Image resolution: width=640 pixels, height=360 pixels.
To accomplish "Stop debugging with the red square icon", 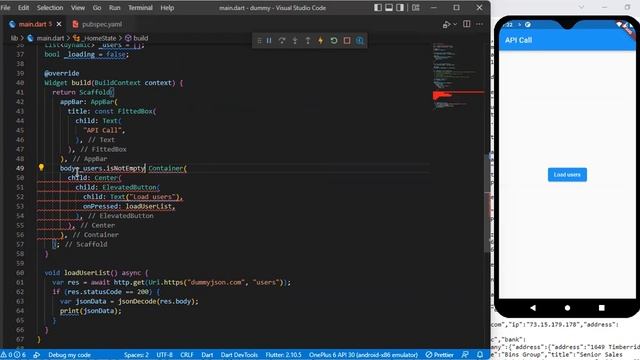I will tap(347, 40).
